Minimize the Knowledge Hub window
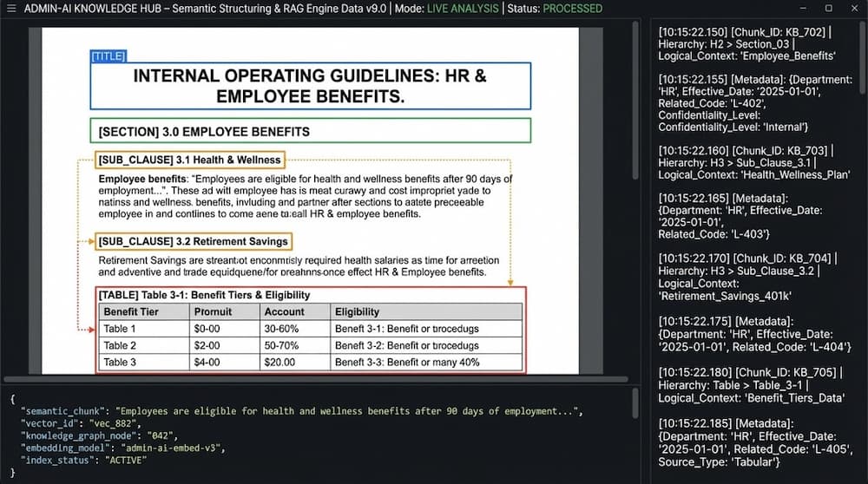 [805, 9]
